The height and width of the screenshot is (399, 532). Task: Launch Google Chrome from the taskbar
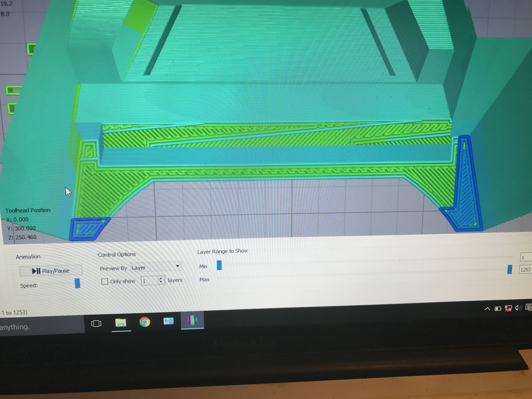pos(145,322)
